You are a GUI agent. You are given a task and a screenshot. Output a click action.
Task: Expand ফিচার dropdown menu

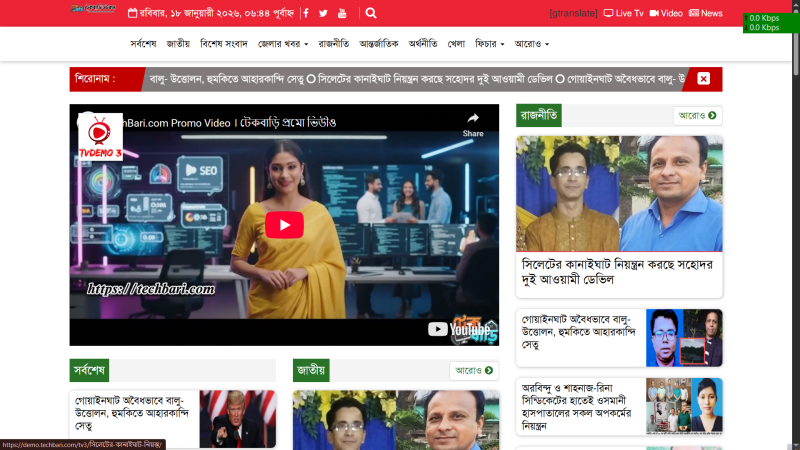click(489, 44)
